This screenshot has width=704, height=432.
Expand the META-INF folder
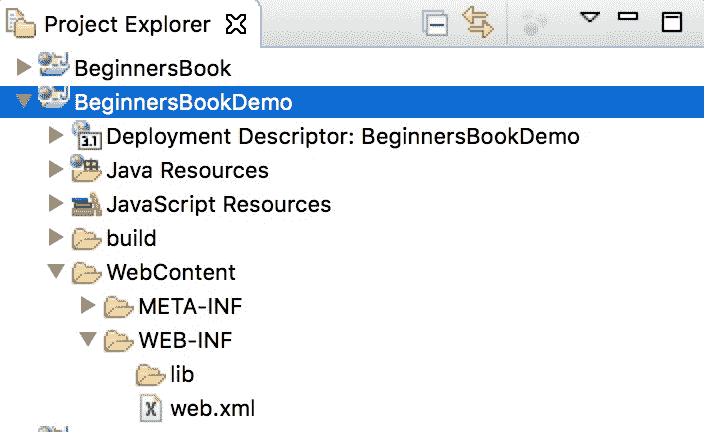pyautogui.click(x=88, y=305)
